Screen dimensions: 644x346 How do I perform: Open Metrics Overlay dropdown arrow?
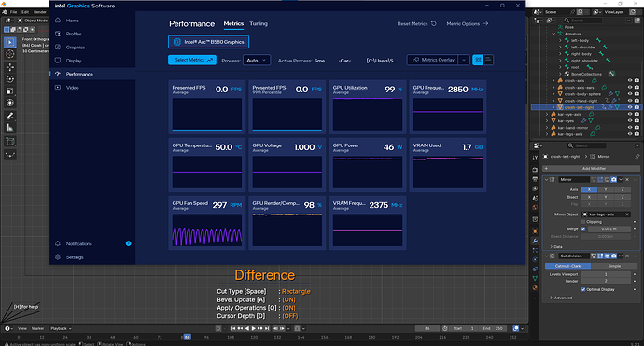pyautogui.click(x=464, y=60)
